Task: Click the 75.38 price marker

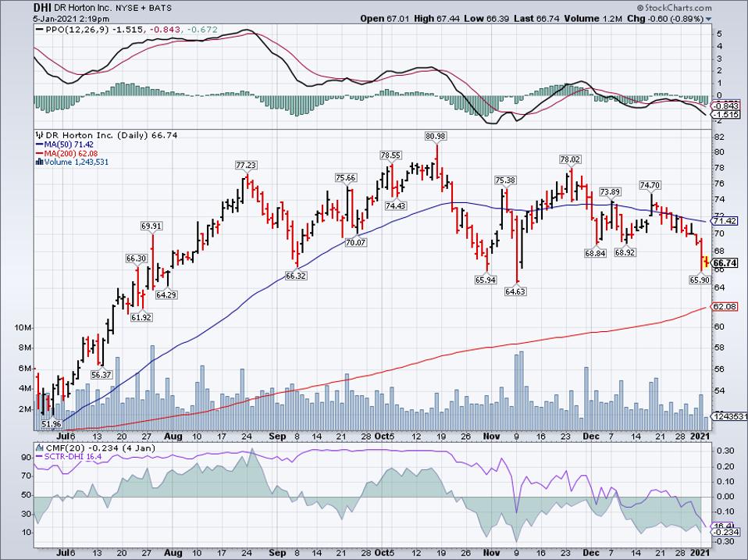Action: [x=504, y=180]
